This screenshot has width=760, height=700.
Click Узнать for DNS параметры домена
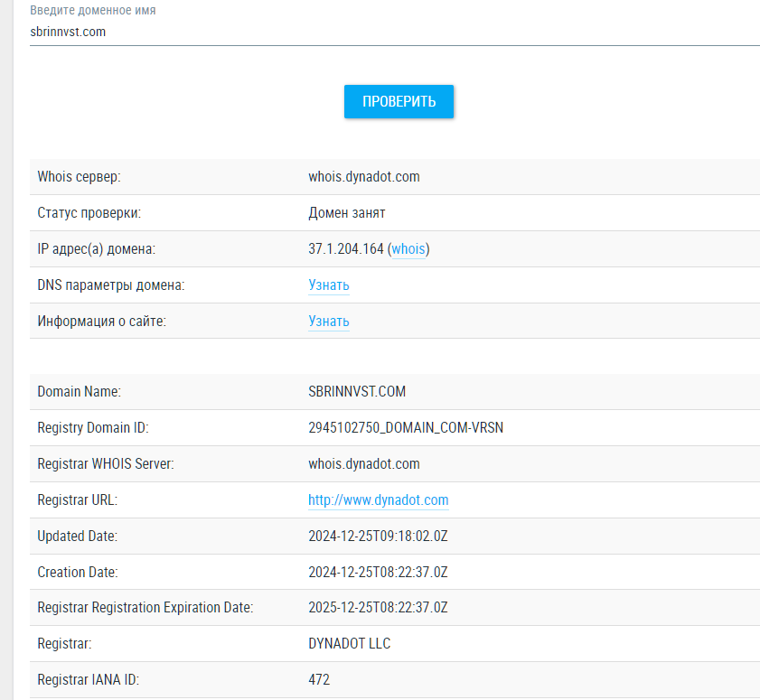329,285
